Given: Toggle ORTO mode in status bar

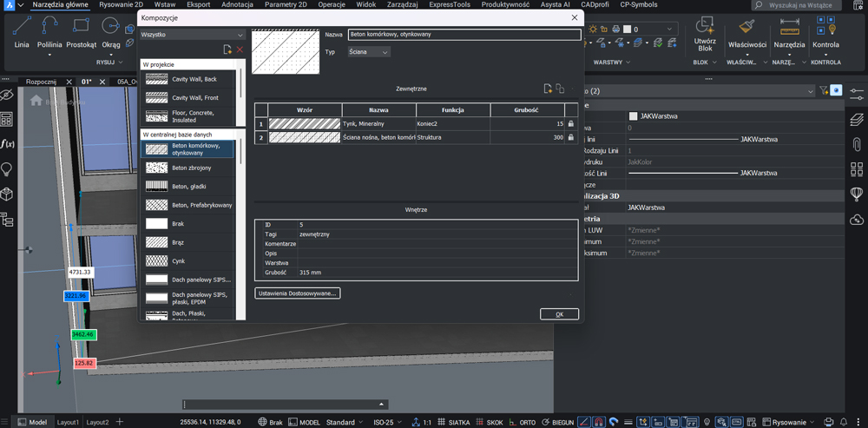Looking at the screenshot, I should click(522, 423).
